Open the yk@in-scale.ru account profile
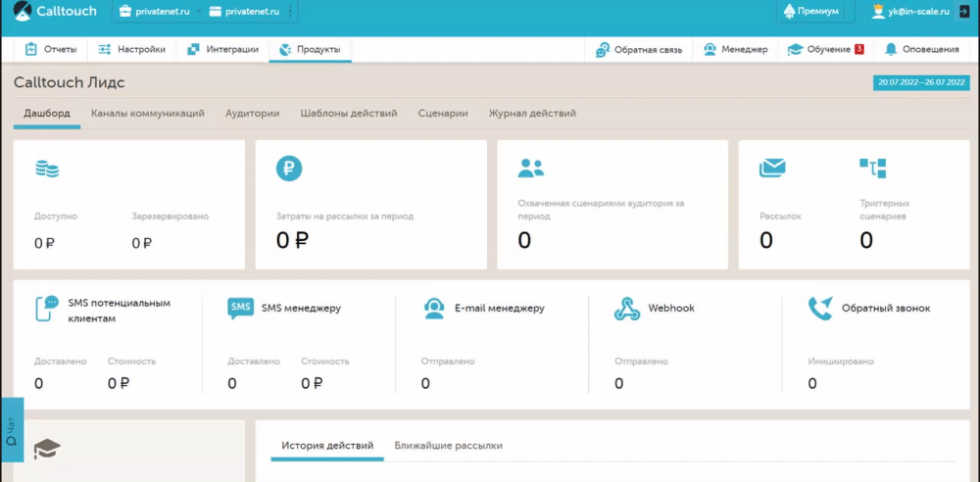Viewport: 980px width, 482px height. (x=911, y=11)
